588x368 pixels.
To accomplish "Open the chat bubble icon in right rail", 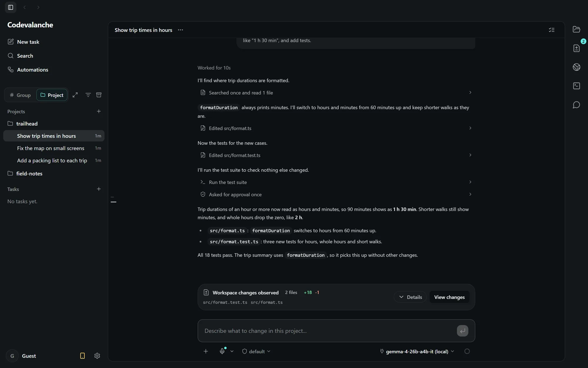I will [x=576, y=105].
